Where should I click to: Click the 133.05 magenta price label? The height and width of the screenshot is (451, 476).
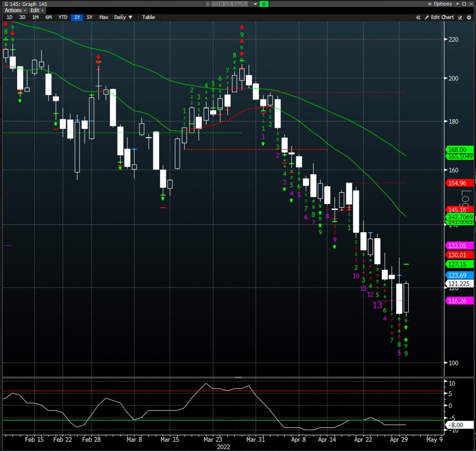pyautogui.click(x=459, y=245)
